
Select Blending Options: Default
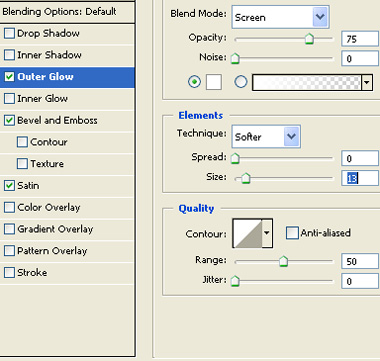[67, 12]
